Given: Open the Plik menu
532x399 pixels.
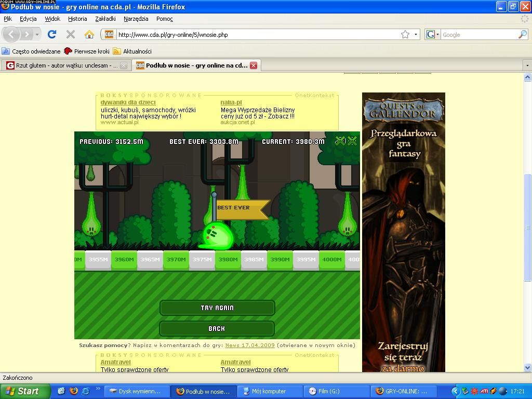Looking at the screenshot, I should pos(8,19).
